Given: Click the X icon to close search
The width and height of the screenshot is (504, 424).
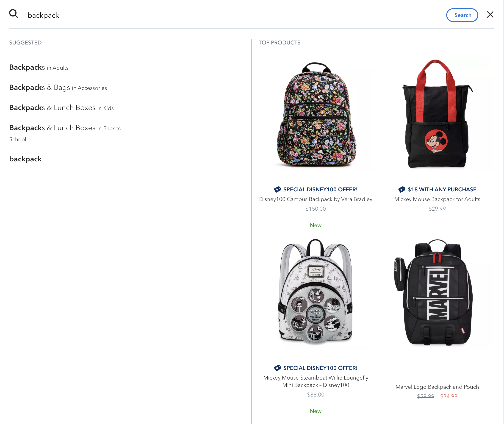Looking at the screenshot, I should (490, 15).
